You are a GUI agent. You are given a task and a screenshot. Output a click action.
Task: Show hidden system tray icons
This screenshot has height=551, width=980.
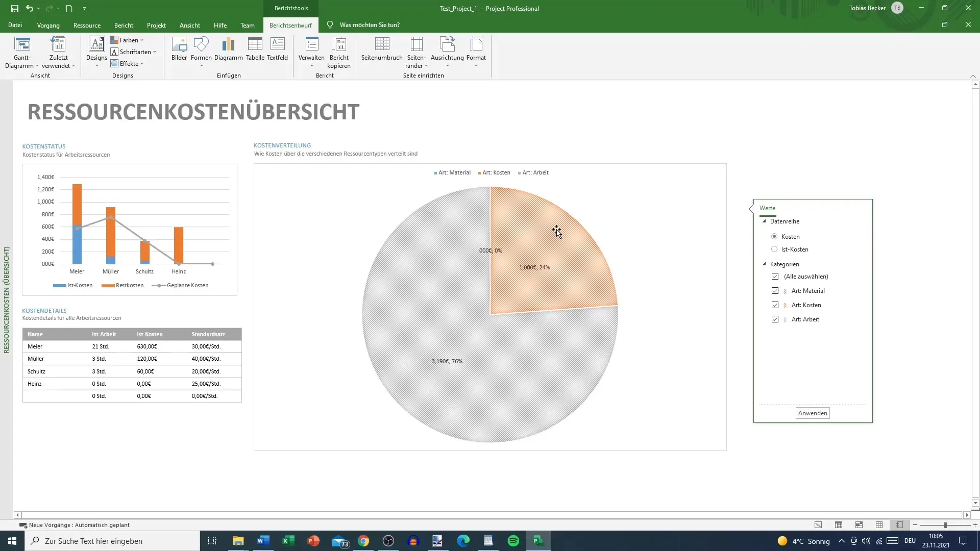841,541
